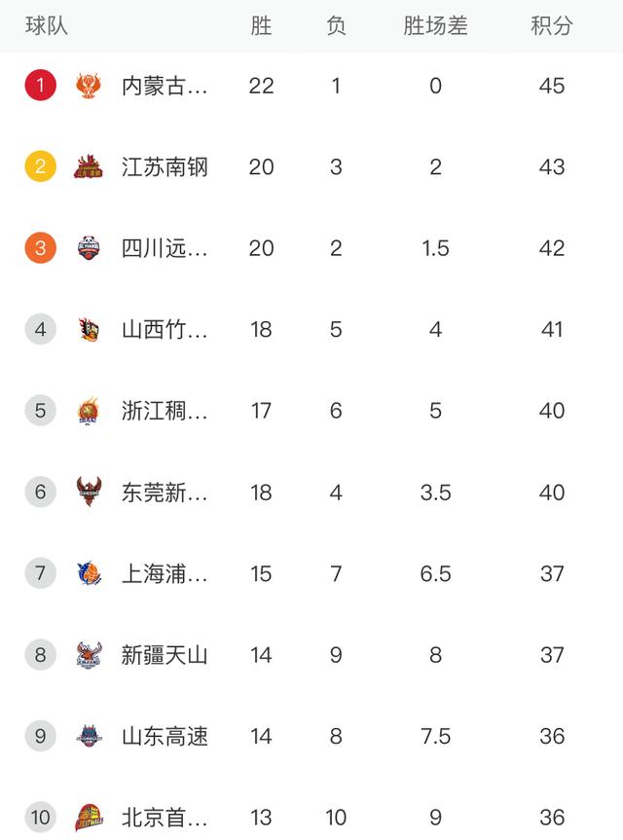Open the 山东高速 team name
Image resolution: width=623 pixels, height=840 pixels.
coord(165,736)
